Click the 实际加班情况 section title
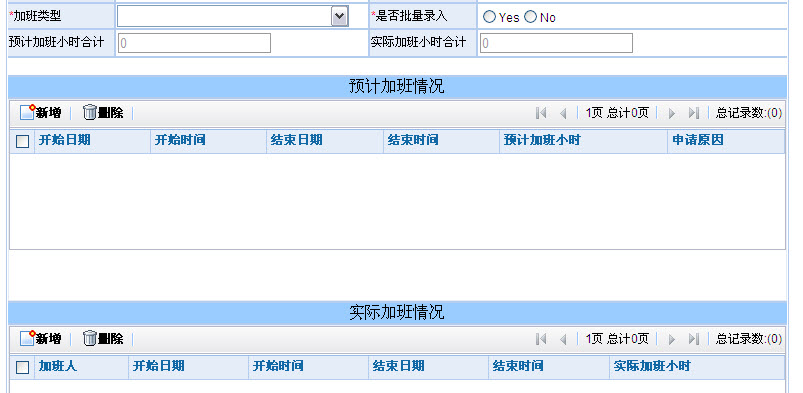This screenshot has height=393, width=803. [397, 312]
